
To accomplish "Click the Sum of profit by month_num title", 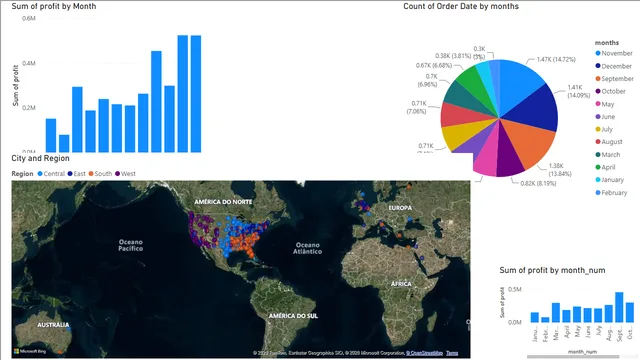I will tap(552, 270).
